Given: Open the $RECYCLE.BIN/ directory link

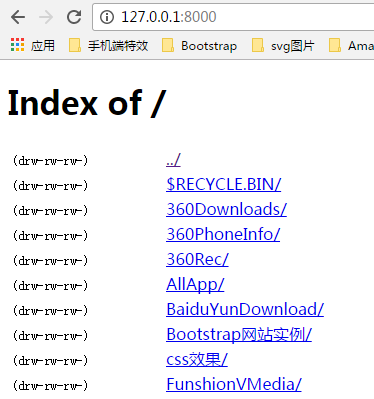Looking at the screenshot, I should [x=224, y=184].
